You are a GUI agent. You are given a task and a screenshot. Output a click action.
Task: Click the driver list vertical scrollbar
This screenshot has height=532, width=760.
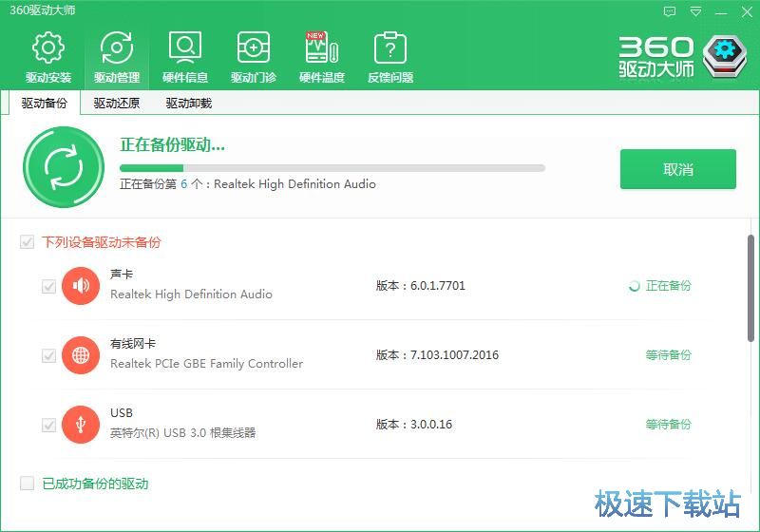click(750, 288)
